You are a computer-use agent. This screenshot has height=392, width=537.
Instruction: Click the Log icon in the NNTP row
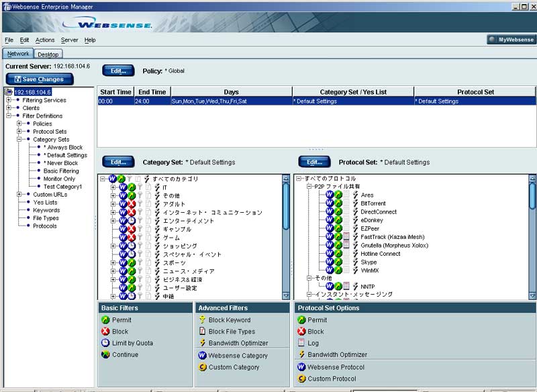(346, 286)
